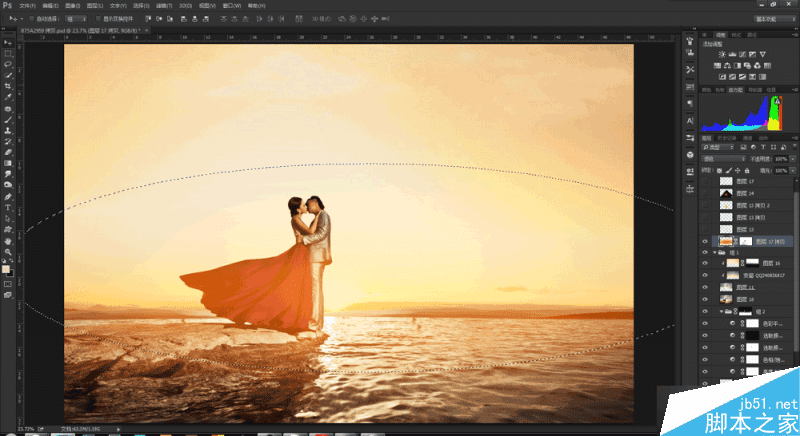
Task: Open the 滤镜 menu
Action: 163,5
